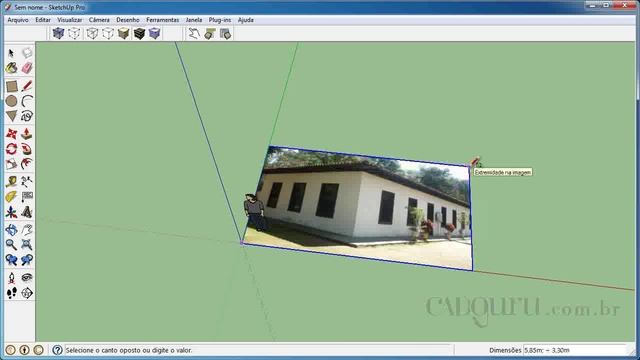Click the Dimensões value input field
This screenshot has height=360, width=640.
(576, 350)
